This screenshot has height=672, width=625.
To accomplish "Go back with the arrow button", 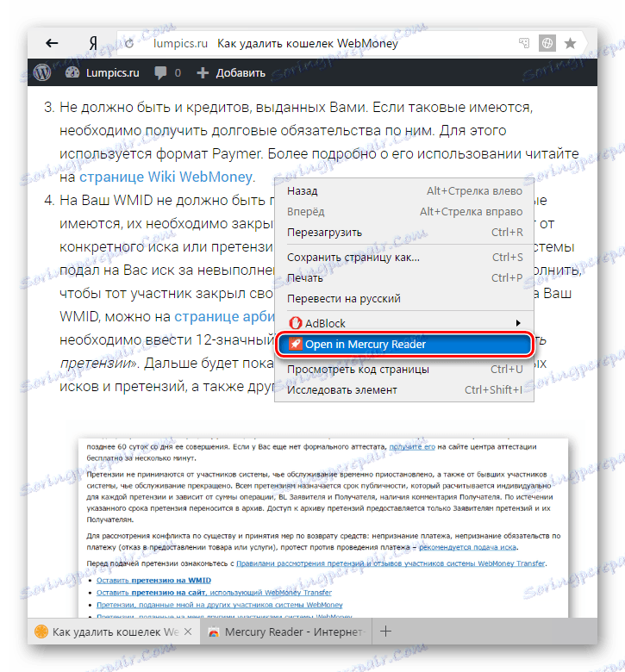I will point(52,43).
